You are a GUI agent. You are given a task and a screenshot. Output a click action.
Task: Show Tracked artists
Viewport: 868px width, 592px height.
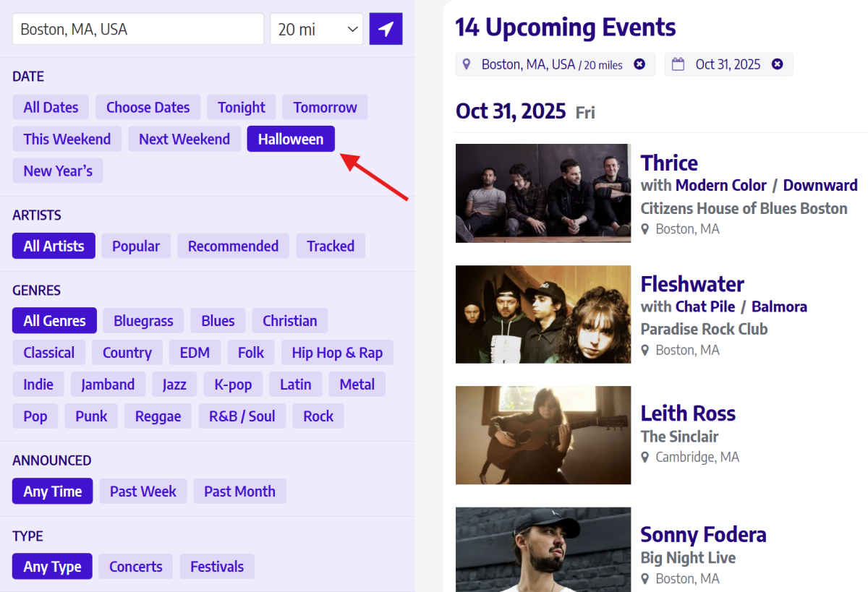pos(331,246)
